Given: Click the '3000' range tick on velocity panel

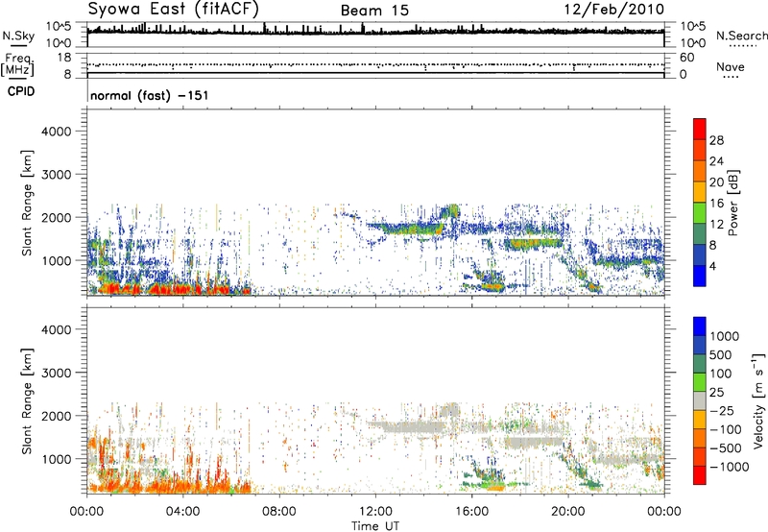Looking at the screenshot, I should coord(57,373).
